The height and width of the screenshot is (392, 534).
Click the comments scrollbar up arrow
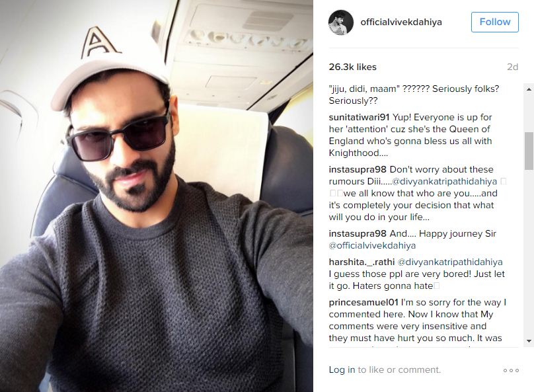tap(529, 89)
